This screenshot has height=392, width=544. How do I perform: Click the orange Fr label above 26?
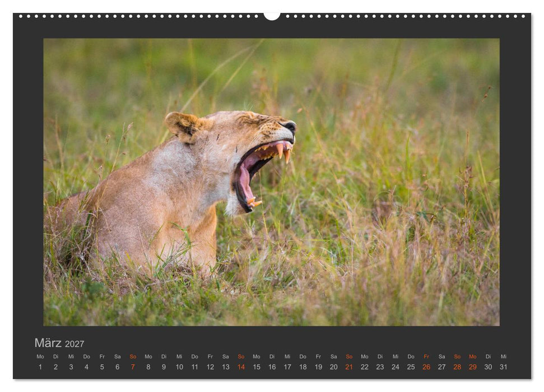click(426, 356)
